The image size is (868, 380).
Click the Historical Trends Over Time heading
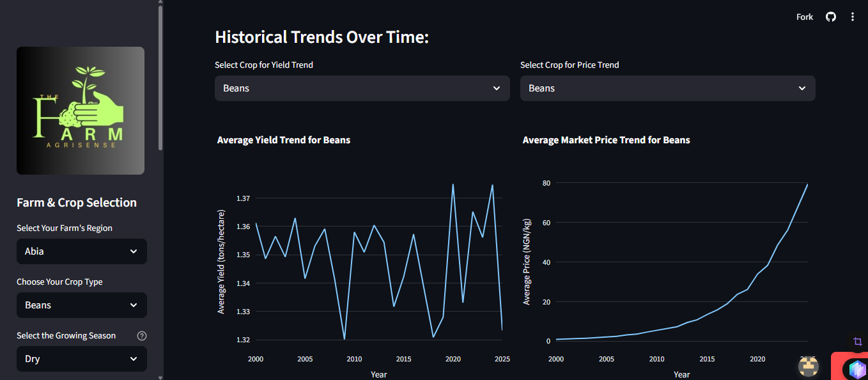[322, 37]
